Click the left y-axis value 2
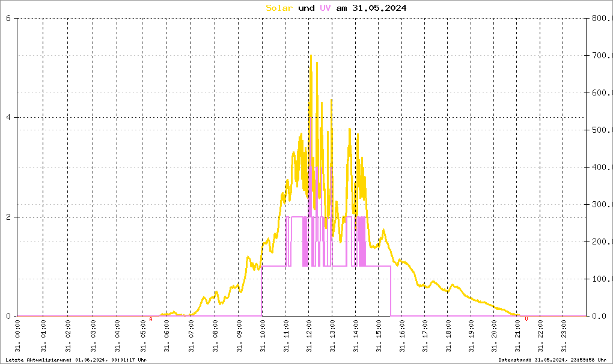The width and height of the screenshot is (613, 364). click(x=8, y=217)
